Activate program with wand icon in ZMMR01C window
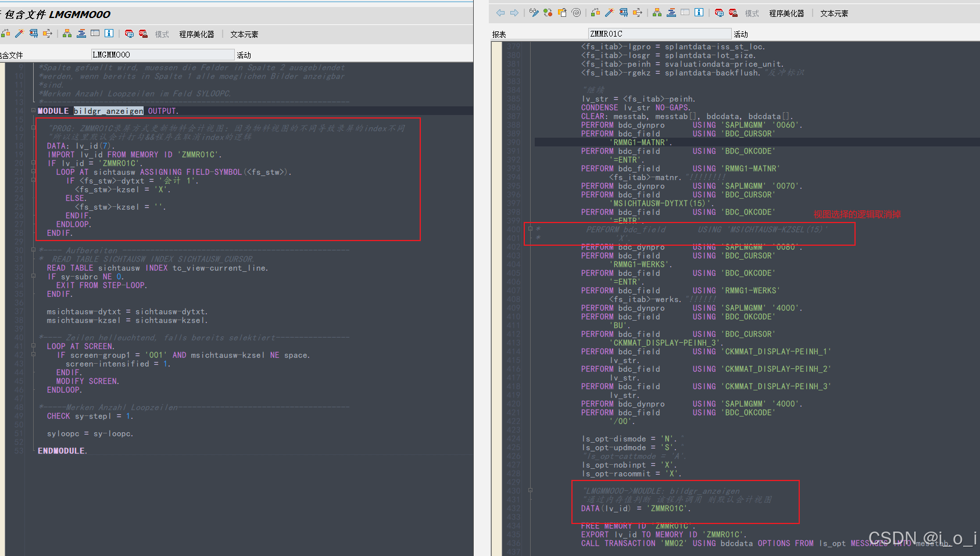Viewport: 980px width, 556px height. pos(609,13)
